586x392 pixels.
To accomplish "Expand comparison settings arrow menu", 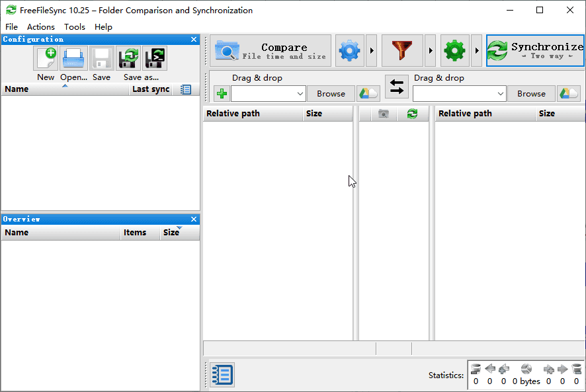I will (x=372, y=51).
